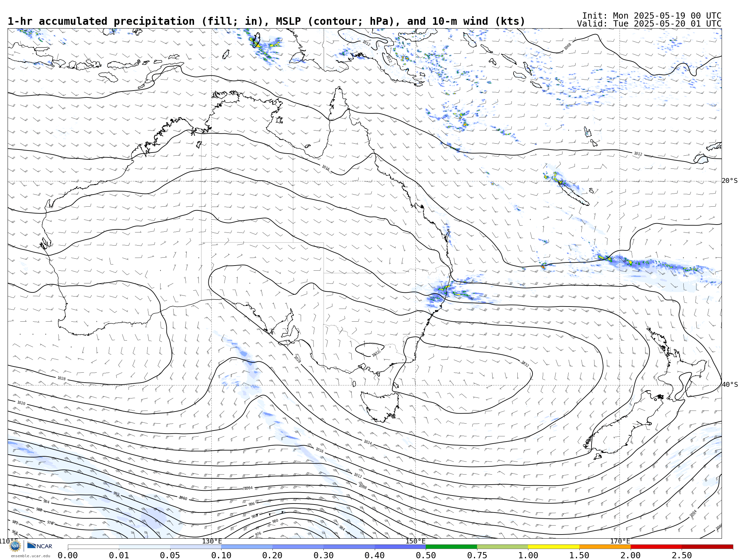Click the 1.00 colorbar tick label
The height and width of the screenshot is (560, 744).
[528, 556]
